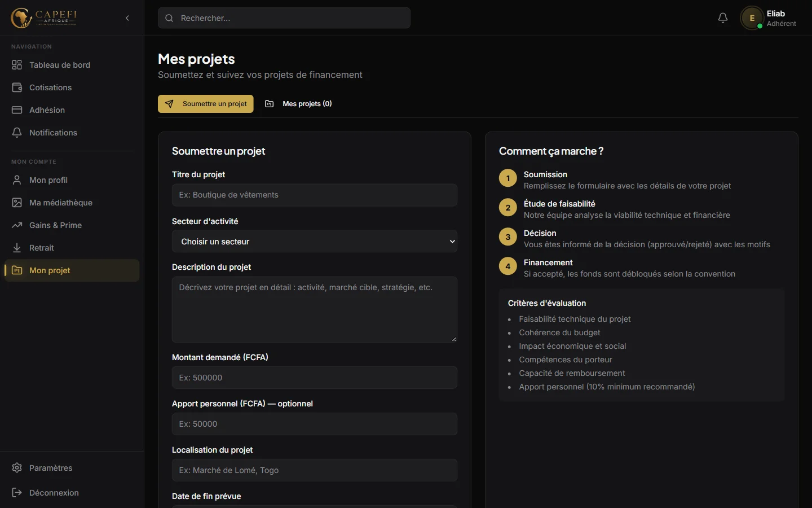Image resolution: width=812 pixels, height=508 pixels.
Task: Select the Retrait download icon
Action: coord(17,248)
